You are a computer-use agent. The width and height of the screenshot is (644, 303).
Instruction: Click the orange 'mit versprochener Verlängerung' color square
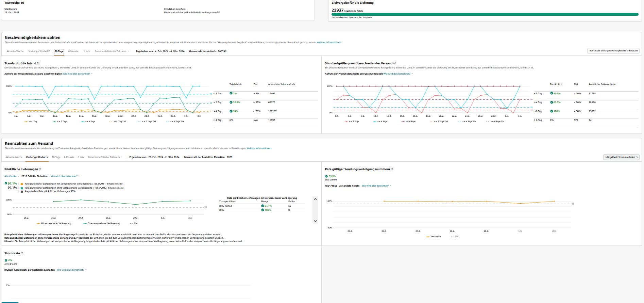point(22,184)
